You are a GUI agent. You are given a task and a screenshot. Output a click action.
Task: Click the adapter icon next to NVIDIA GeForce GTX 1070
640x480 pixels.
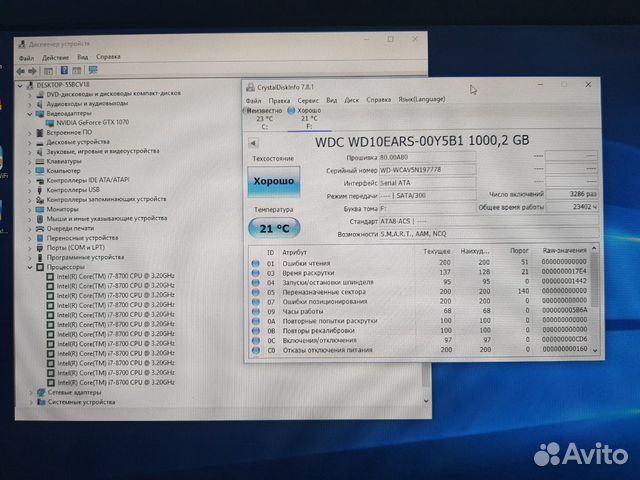tap(50, 123)
